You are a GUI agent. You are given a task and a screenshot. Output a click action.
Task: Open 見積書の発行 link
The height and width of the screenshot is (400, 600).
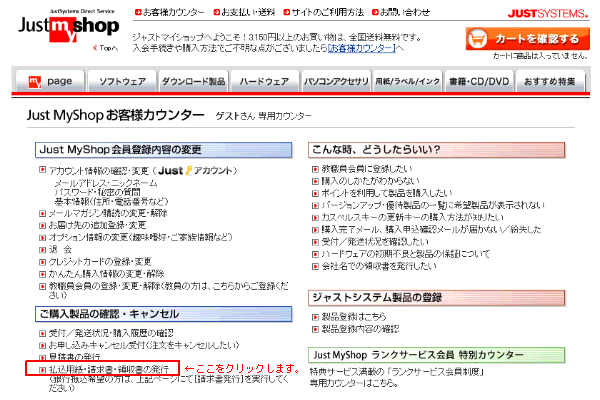[x=75, y=357]
